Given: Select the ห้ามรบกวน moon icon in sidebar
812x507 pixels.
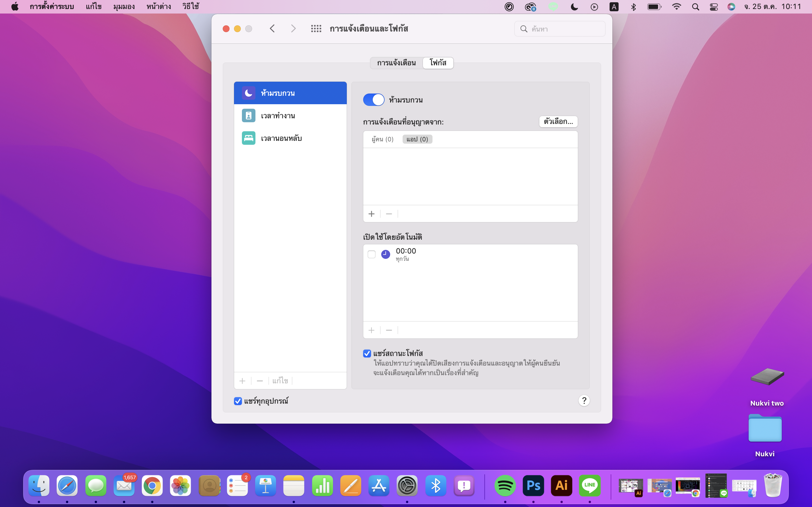Looking at the screenshot, I should click(248, 93).
